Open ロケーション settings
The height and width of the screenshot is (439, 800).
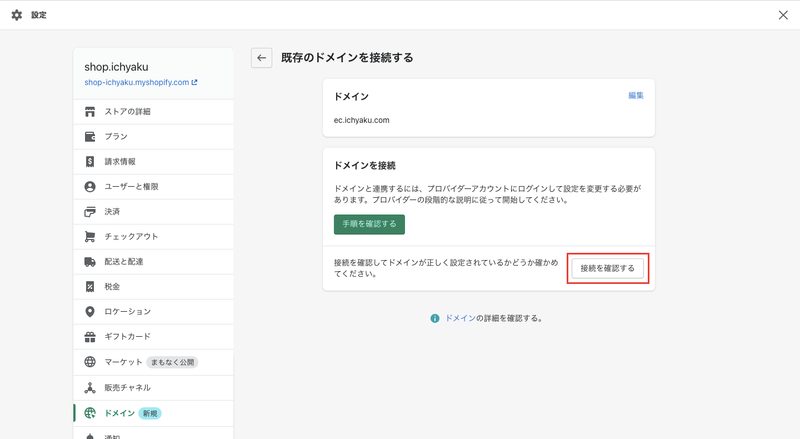154,311
